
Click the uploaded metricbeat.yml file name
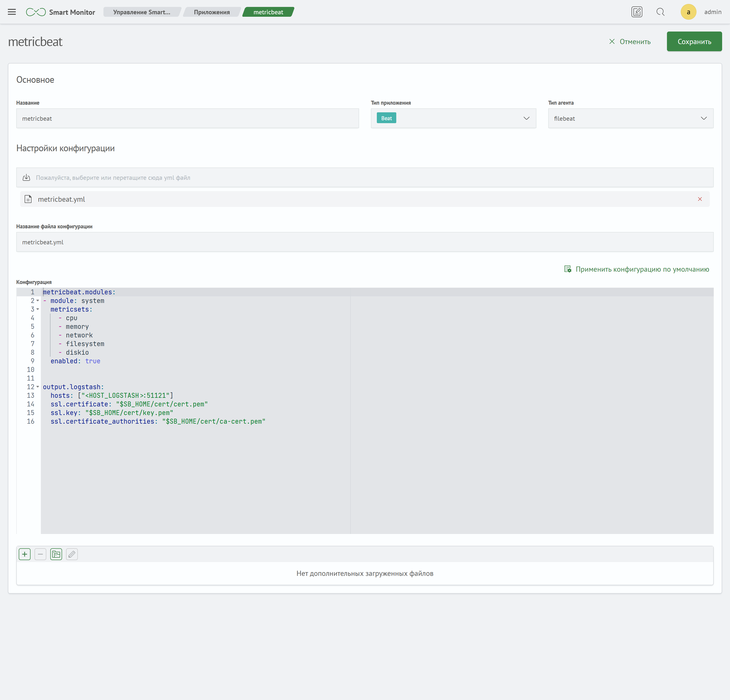62,199
